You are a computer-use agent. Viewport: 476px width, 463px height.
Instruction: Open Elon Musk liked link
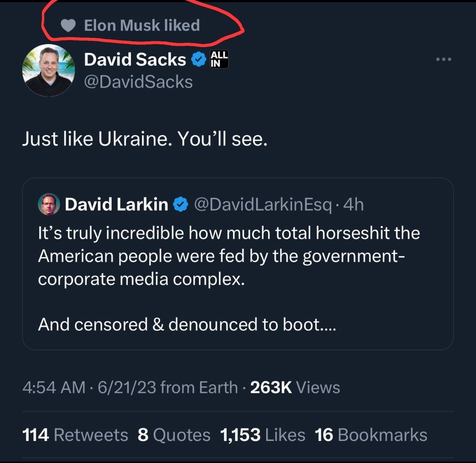(141, 26)
